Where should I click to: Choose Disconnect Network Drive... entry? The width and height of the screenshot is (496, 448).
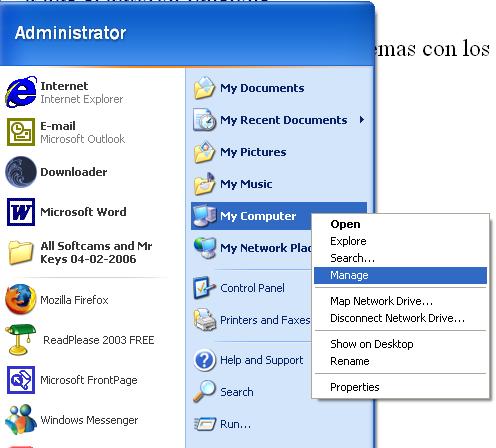tap(400, 318)
